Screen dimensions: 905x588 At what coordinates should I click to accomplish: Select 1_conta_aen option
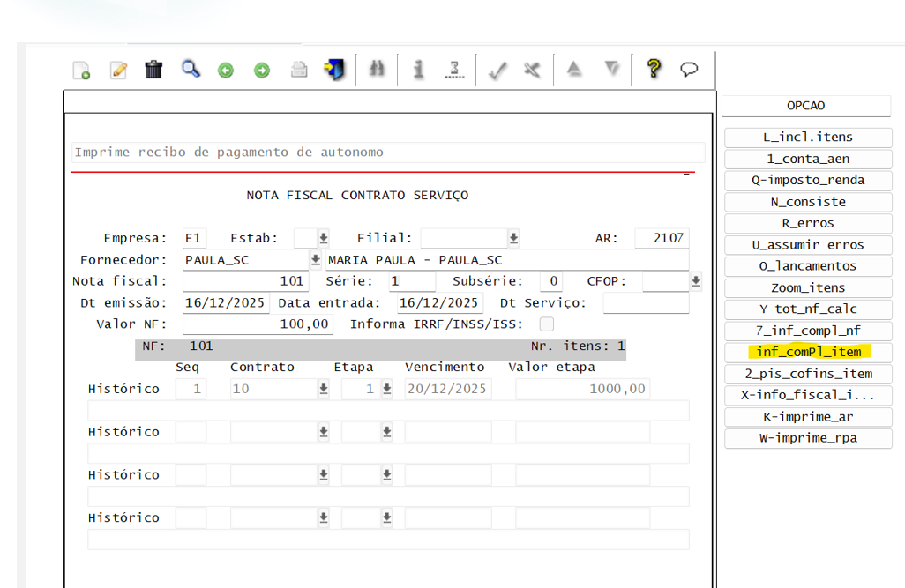(808, 159)
